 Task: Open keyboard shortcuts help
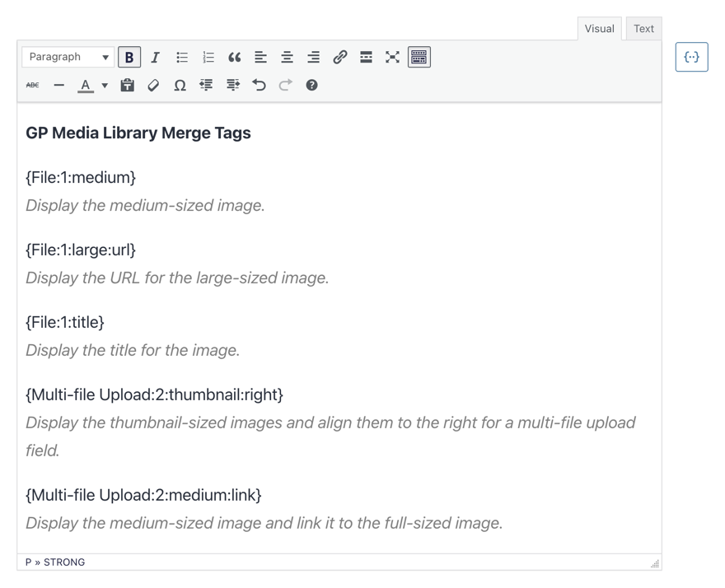click(311, 85)
